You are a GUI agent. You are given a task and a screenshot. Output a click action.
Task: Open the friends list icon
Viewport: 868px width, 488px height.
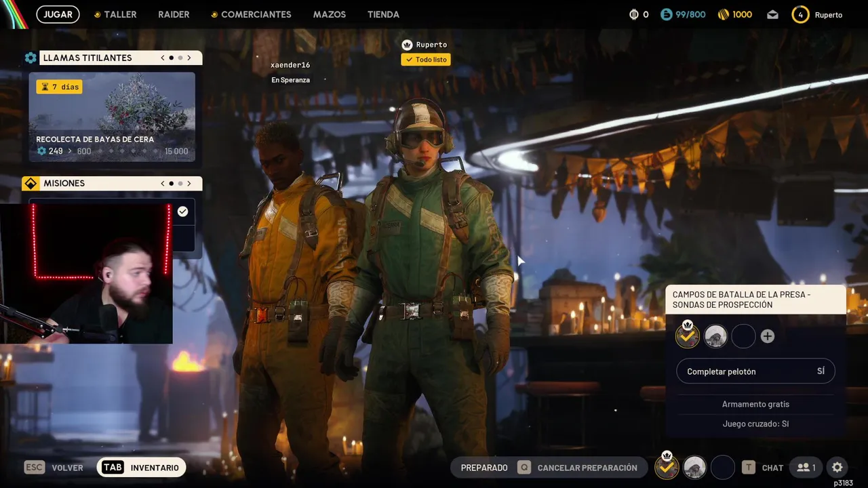click(x=806, y=468)
